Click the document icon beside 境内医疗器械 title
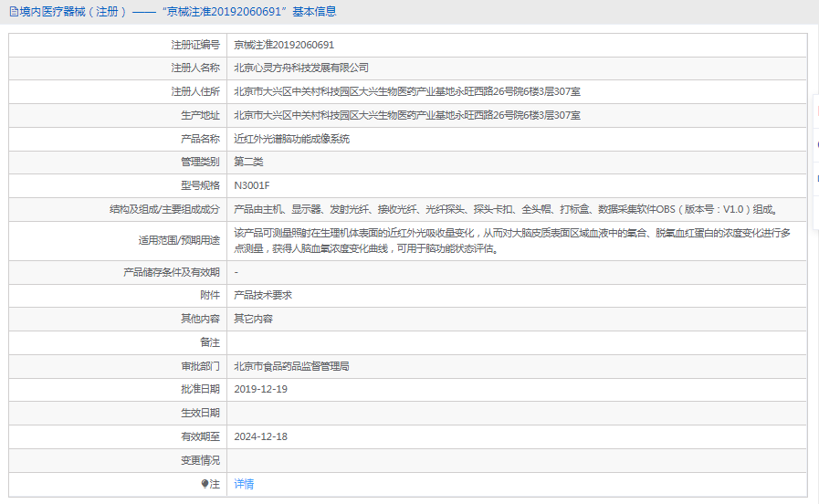The height and width of the screenshot is (504, 819). point(14,12)
